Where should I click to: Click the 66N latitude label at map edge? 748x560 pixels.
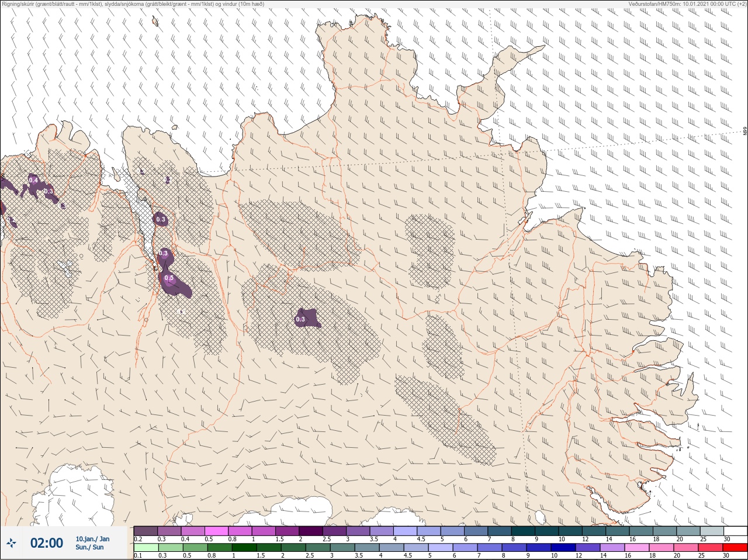tap(745, 132)
